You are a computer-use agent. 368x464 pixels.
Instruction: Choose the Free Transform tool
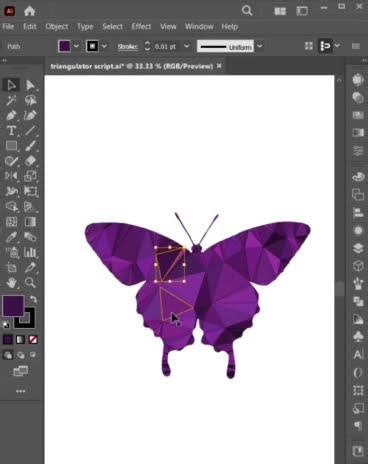pyautogui.click(x=30, y=191)
